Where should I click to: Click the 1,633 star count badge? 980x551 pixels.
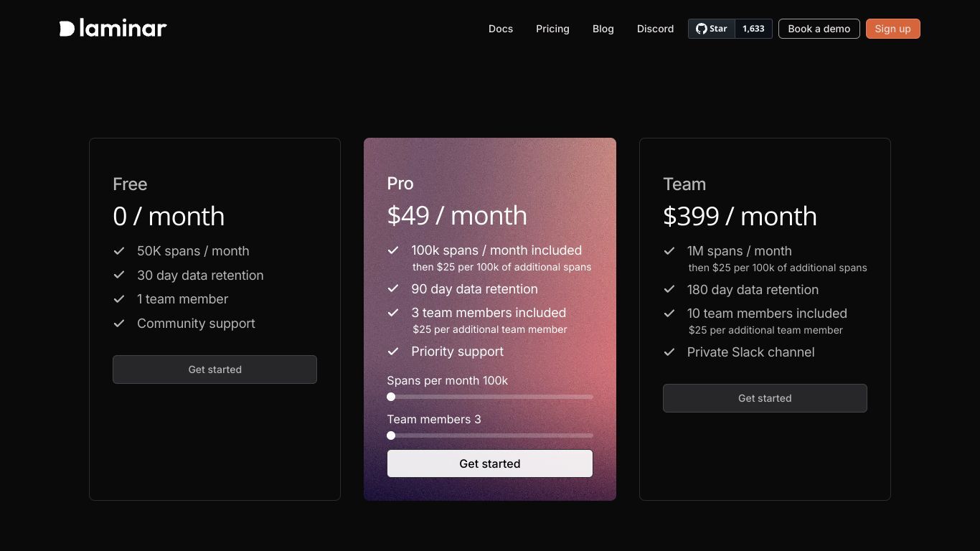[x=753, y=29]
